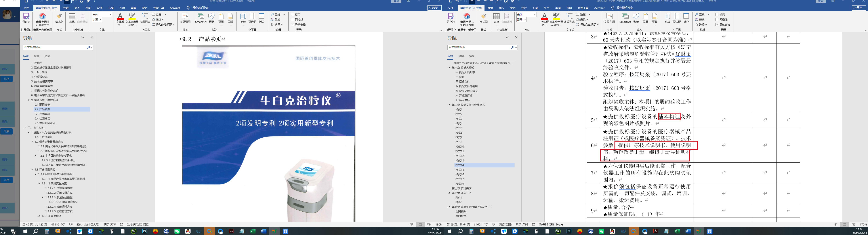Open Excel from the right screen taskbar
Viewport: 868px width, 235px height.
click(x=677, y=231)
